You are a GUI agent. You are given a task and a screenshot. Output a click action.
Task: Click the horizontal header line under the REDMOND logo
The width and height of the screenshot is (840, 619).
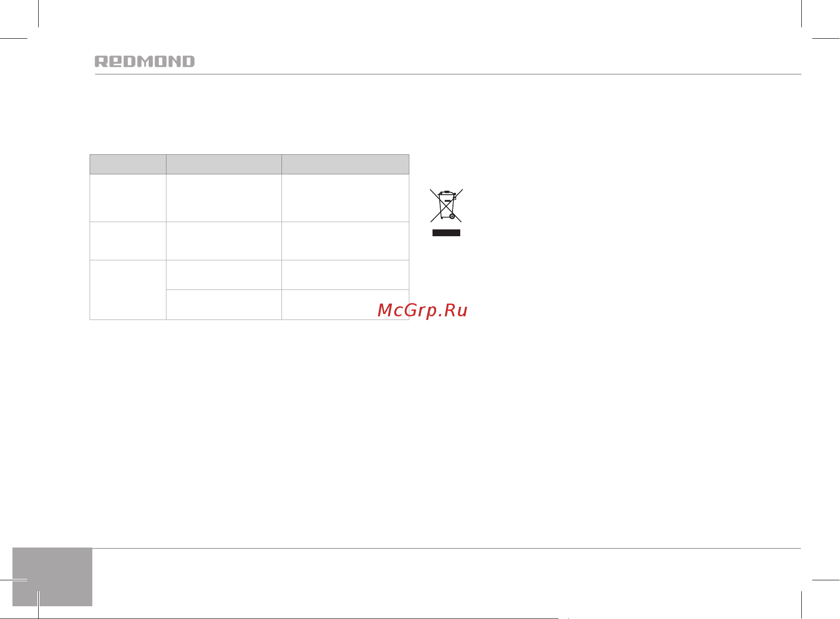[448, 74]
